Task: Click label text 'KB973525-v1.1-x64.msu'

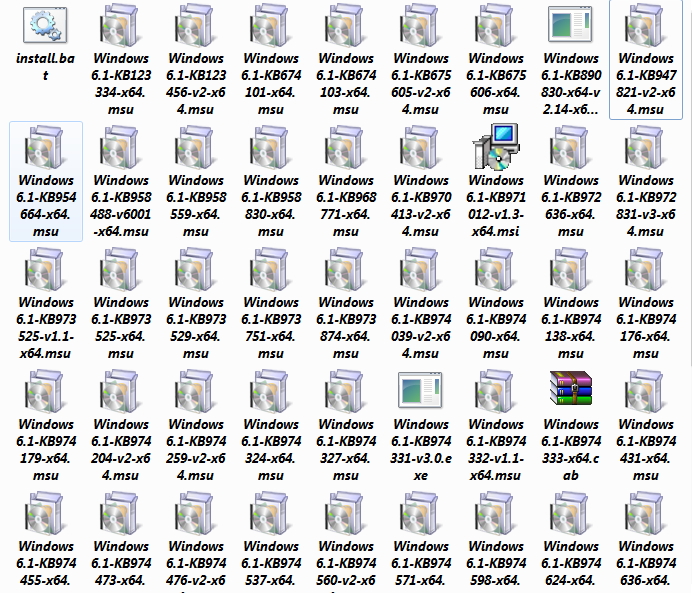Action: tap(45, 336)
